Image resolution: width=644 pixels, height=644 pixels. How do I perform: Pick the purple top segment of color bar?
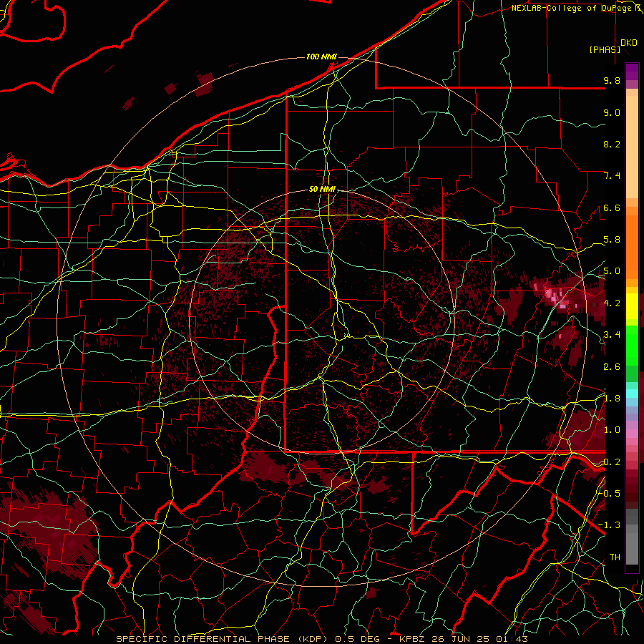pyautogui.click(x=632, y=72)
